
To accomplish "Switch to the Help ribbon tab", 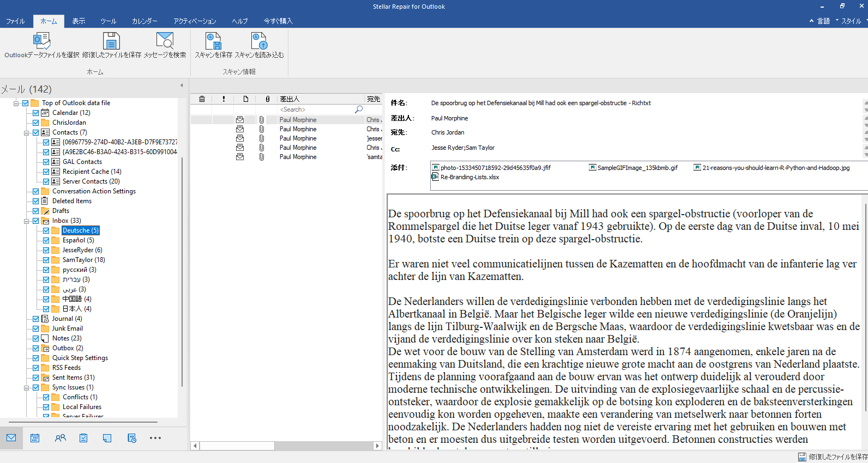I will click(240, 21).
